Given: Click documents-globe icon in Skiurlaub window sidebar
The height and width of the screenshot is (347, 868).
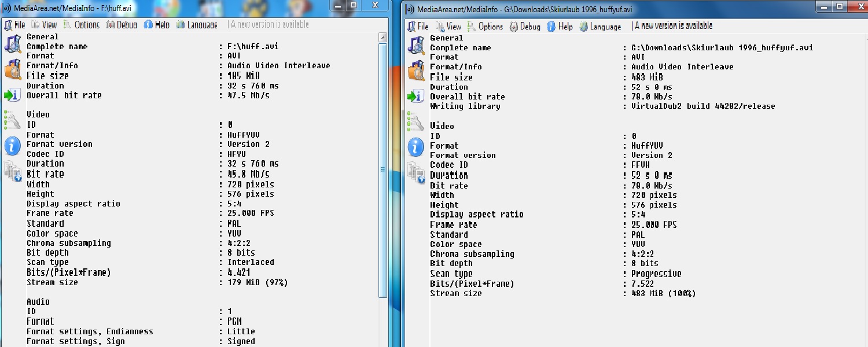Looking at the screenshot, I should click(x=415, y=172).
